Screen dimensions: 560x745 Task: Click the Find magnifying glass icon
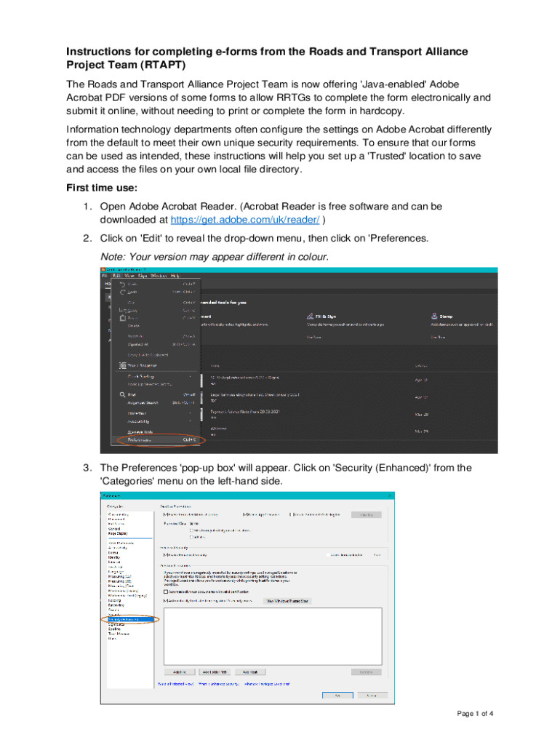122,394
